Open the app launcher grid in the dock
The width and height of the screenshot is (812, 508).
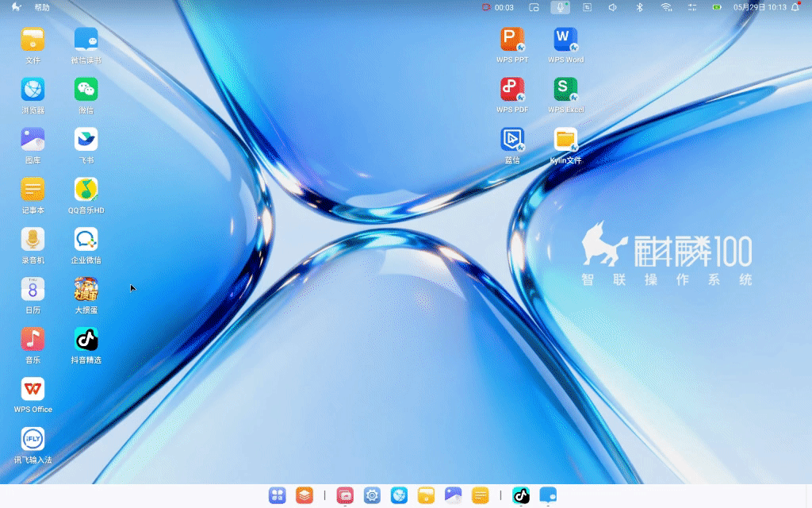[x=278, y=495]
